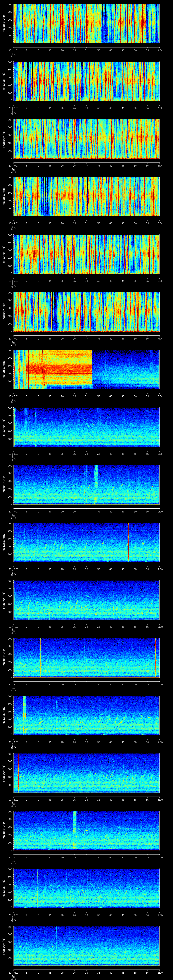The image size is (173, 980).
Task: Select the spectrogram panel starting at 23:02:00
Action: pos(87,81)
